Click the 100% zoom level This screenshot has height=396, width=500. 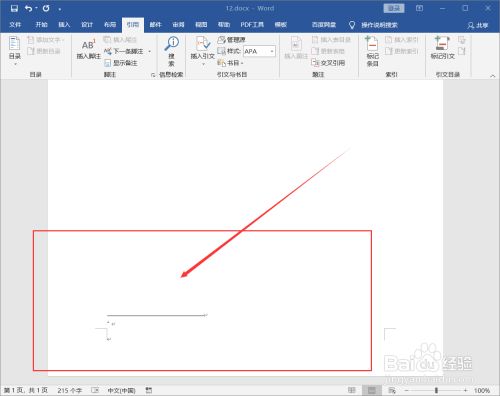482,390
